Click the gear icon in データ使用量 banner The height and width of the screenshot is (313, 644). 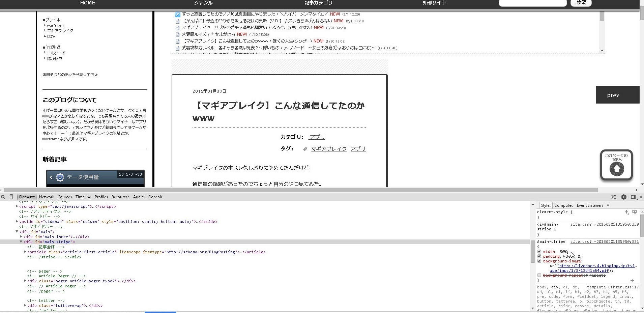click(x=60, y=177)
